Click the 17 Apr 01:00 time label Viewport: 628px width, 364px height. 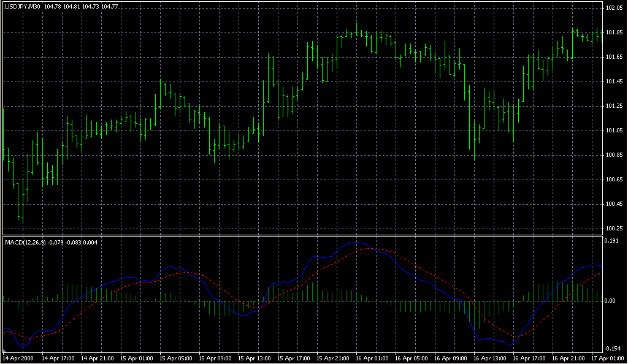click(608, 358)
